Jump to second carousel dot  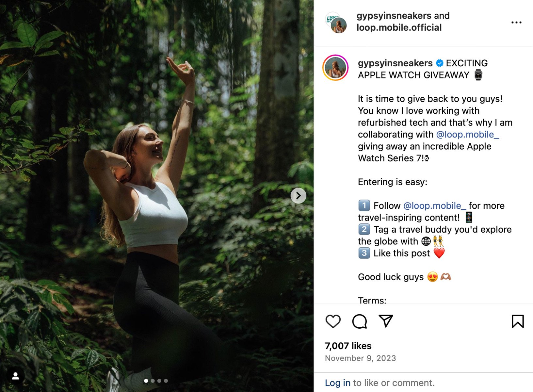(x=153, y=381)
